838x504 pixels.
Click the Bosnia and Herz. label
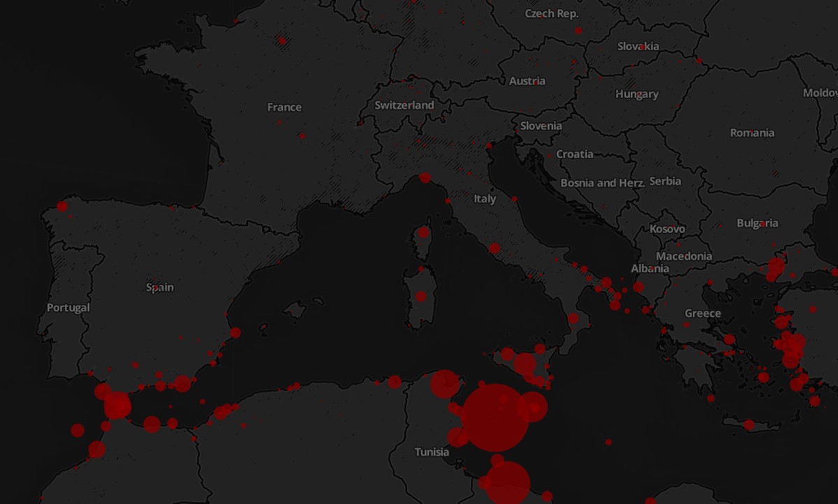(603, 183)
